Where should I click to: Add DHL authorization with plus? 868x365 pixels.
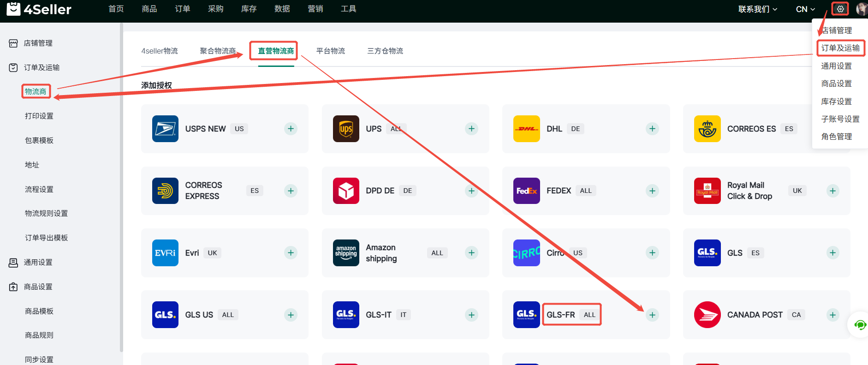coord(652,129)
